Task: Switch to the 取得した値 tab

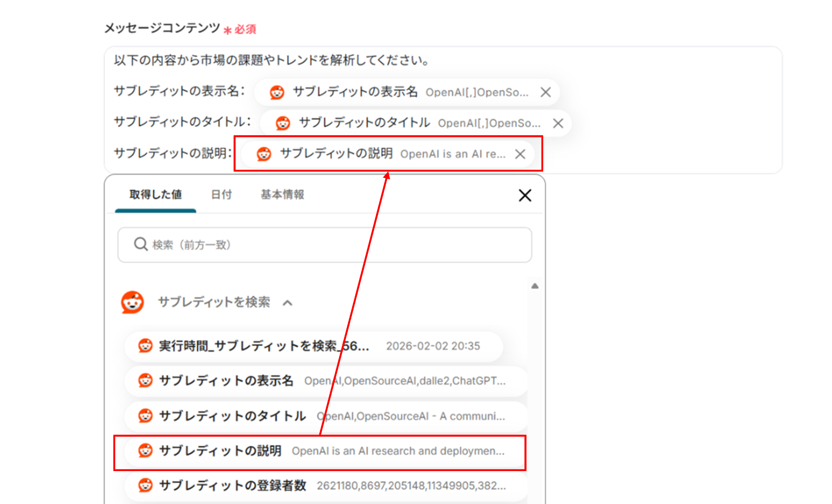Action: (x=156, y=195)
